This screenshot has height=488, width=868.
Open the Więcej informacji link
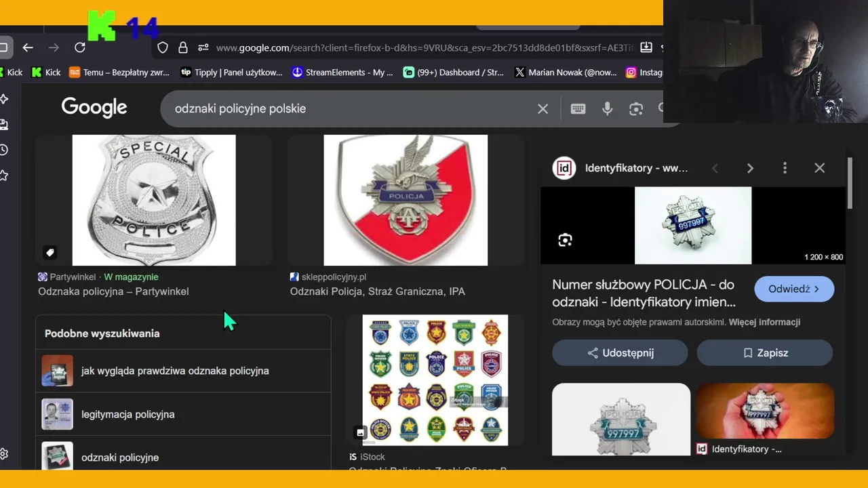tap(764, 322)
